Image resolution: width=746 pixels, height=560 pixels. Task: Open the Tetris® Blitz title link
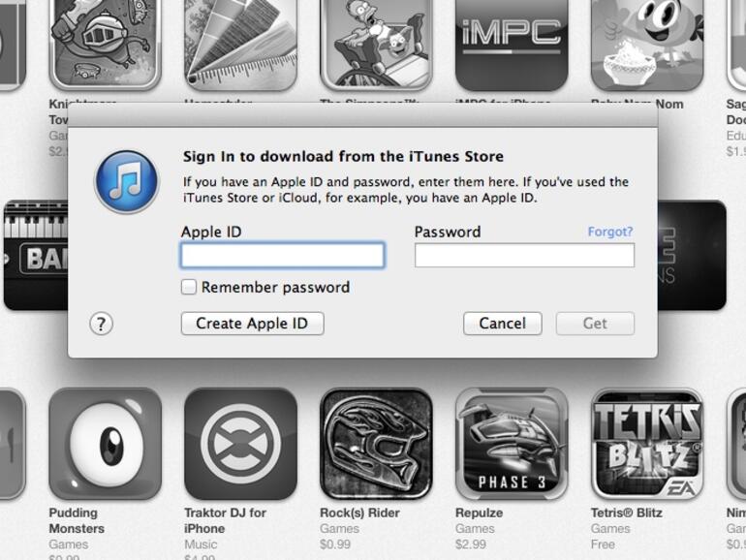click(627, 513)
